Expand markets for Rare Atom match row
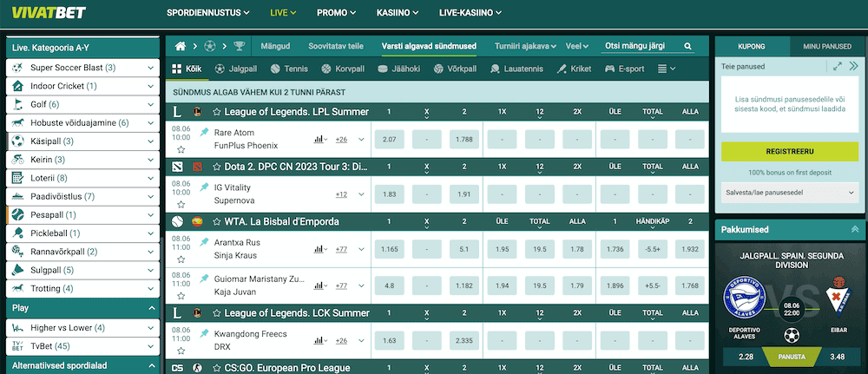This screenshot has height=374, width=868. point(361,140)
